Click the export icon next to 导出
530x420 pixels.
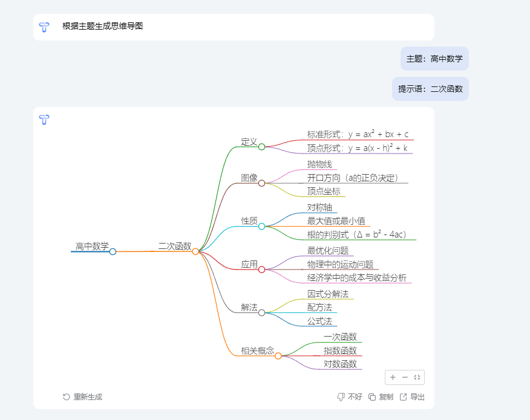403,396
